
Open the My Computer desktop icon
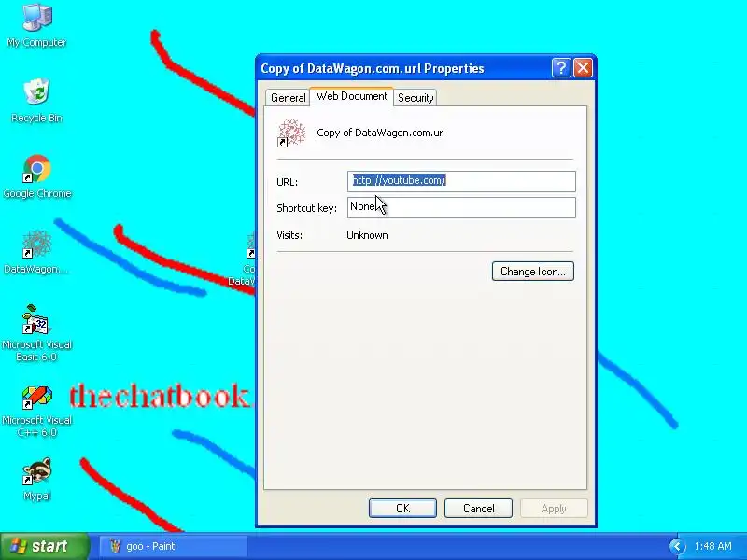(36, 25)
